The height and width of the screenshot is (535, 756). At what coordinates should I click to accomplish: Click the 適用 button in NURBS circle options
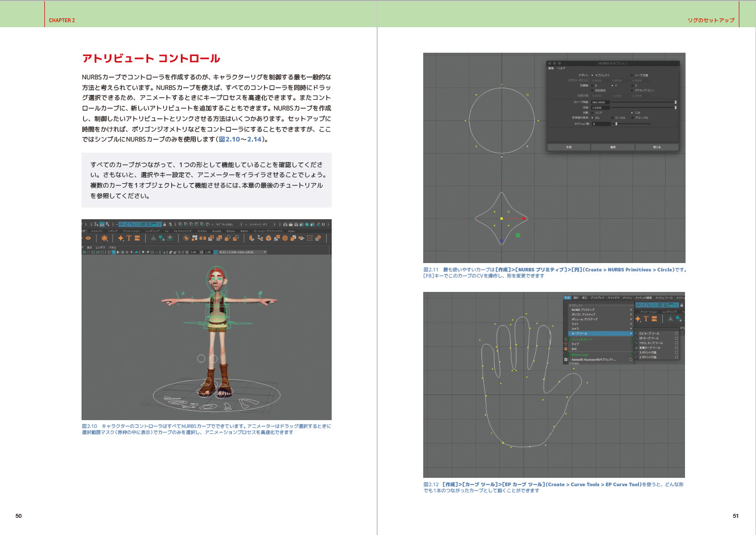click(x=613, y=147)
